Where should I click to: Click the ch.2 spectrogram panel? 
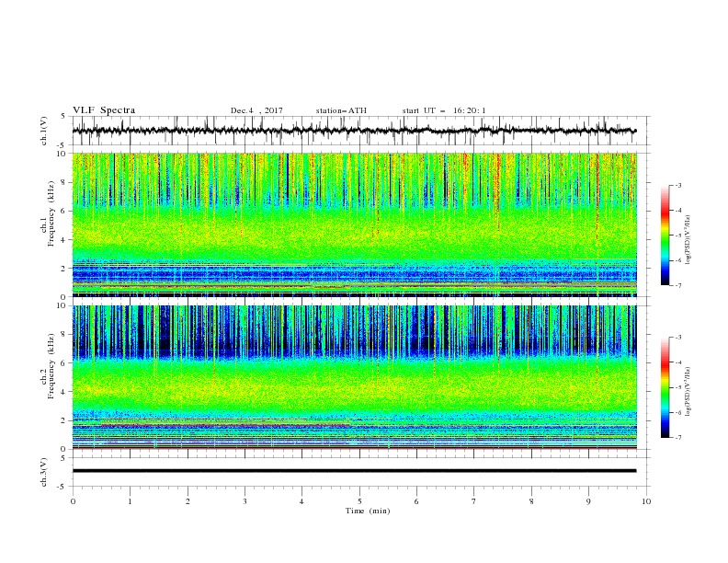[x=354, y=377]
